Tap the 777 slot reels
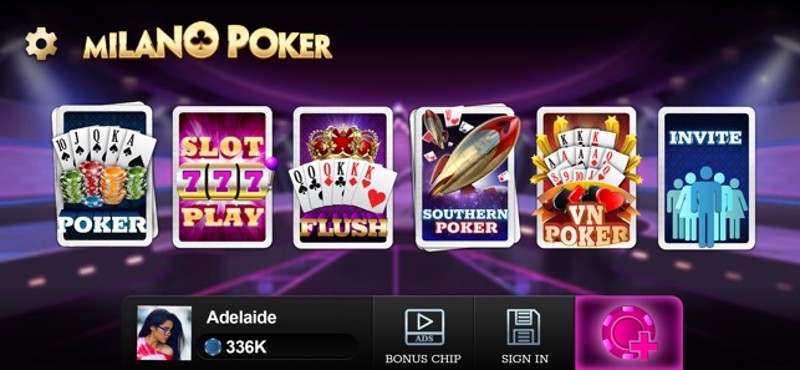The width and height of the screenshot is (800, 370). (223, 182)
